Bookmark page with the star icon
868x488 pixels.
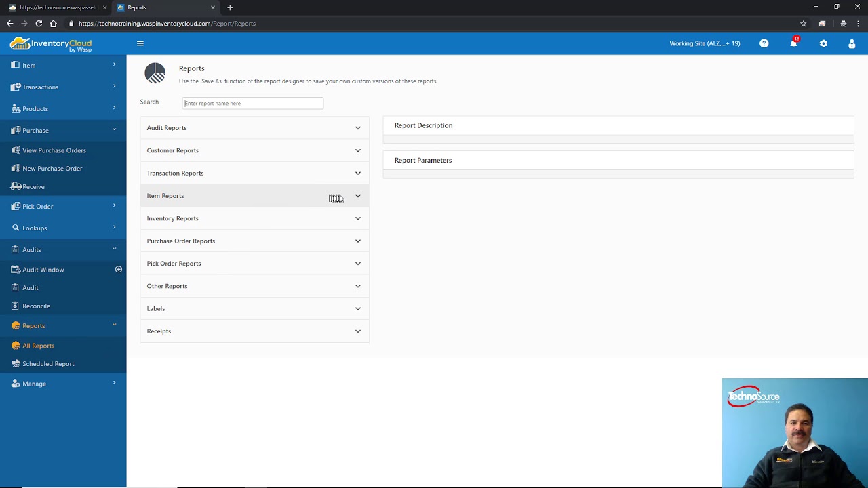[x=804, y=23]
